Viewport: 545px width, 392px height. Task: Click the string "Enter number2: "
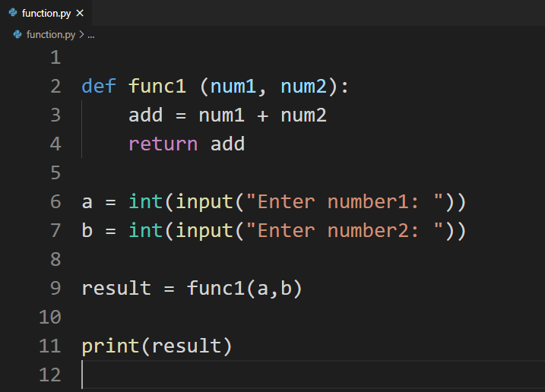point(344,231)
